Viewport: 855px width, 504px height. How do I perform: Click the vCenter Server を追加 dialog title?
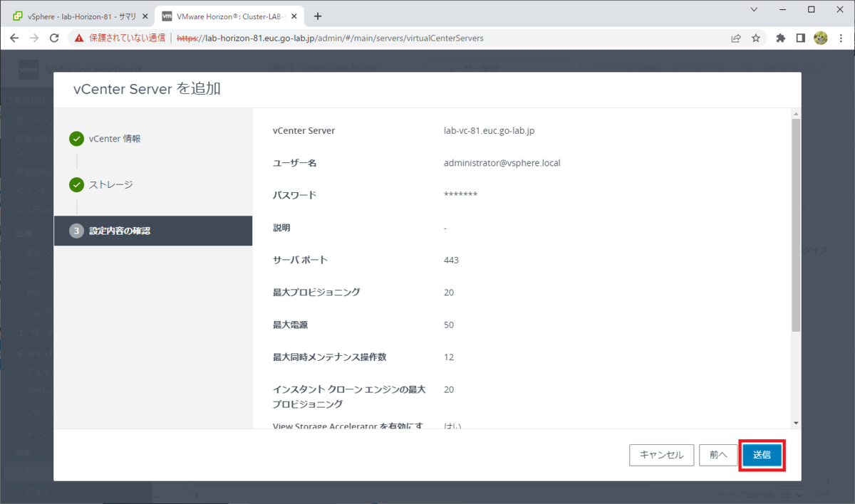click(x=147, y=89)
